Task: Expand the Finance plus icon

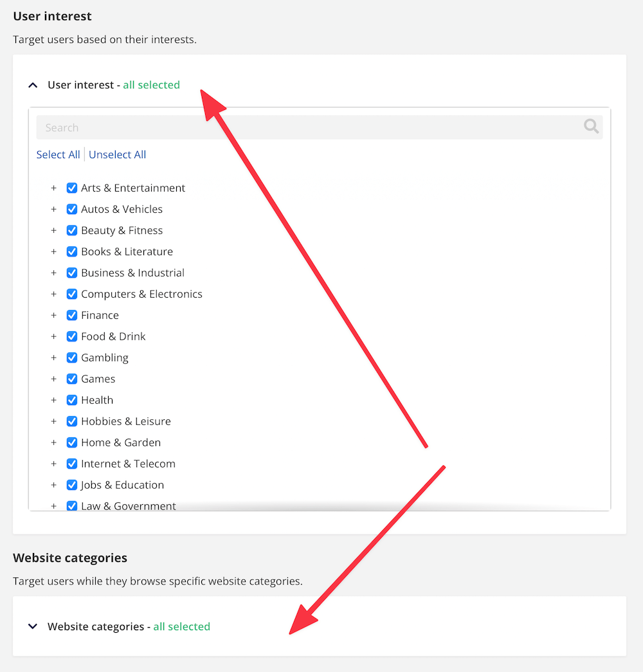Action: 53,315
